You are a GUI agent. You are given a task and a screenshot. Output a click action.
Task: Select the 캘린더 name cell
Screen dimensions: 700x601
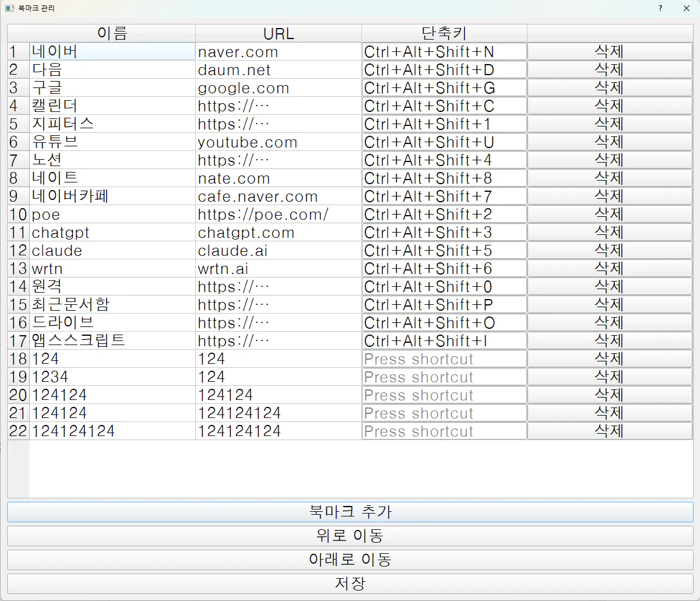[112, 106]
